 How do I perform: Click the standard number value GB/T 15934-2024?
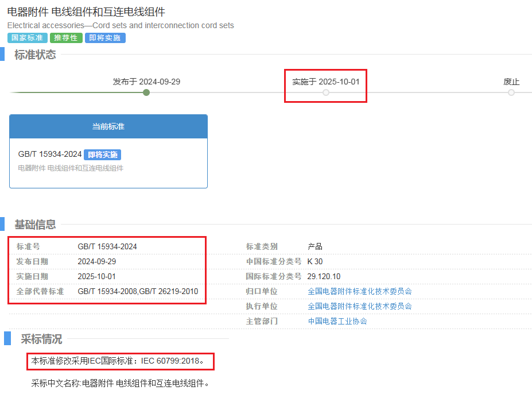point(107,246)
